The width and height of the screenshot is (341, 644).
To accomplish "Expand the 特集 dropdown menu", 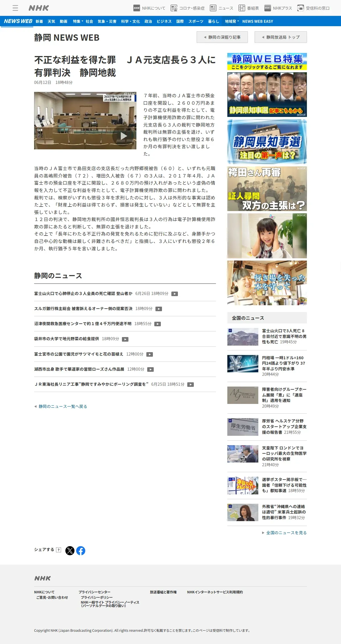I will [78, 21].
